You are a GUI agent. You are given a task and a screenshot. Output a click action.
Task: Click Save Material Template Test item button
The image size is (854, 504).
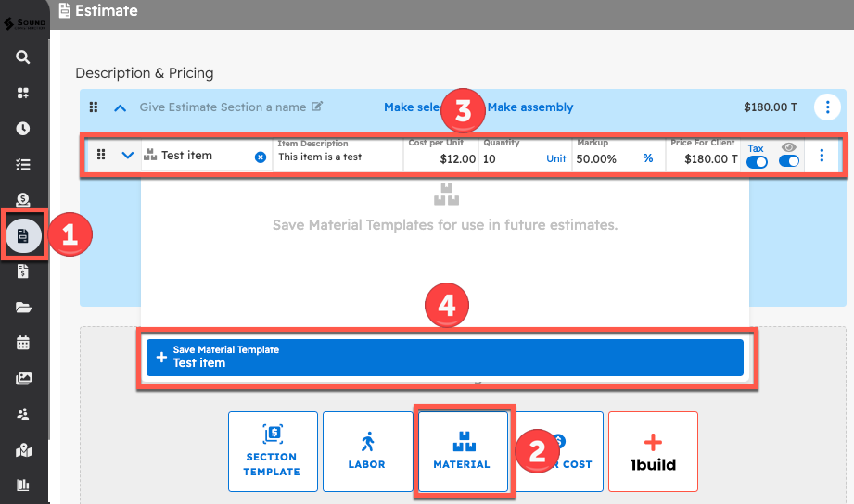tap(444, 358)
